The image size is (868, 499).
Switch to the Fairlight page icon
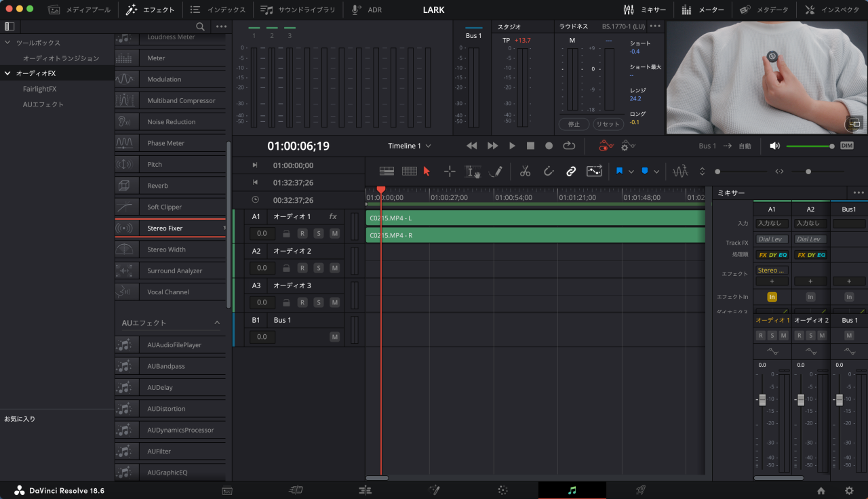(572, 490)
